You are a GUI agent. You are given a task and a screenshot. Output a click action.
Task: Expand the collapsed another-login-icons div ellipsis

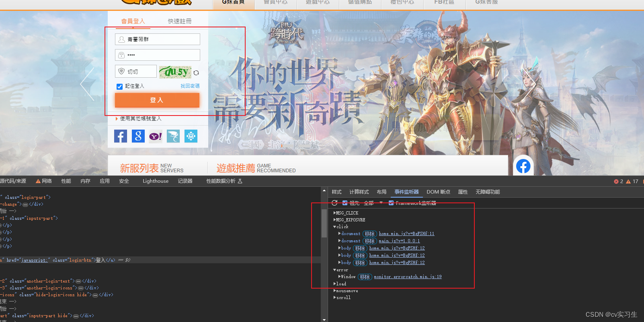point(81,288)
